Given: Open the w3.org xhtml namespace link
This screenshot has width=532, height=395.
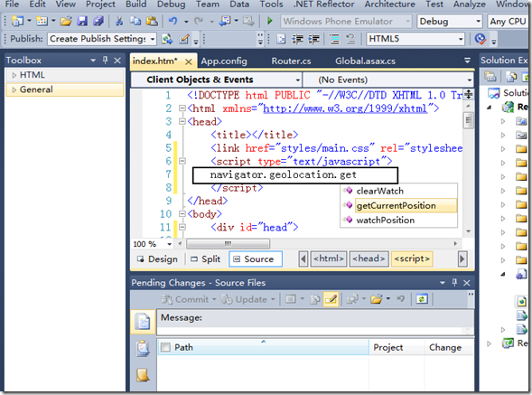Looking at the screenshot, I should 345,108.
